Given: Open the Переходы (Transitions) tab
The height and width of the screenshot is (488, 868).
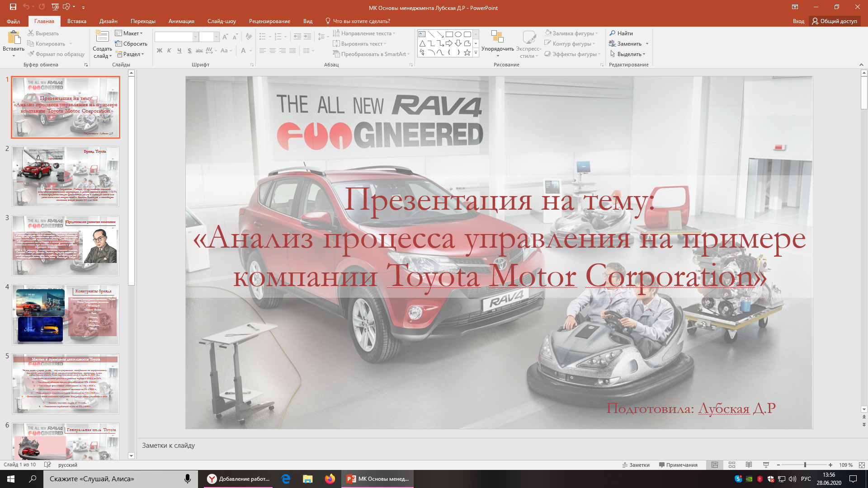Looking at the screenshot, I should click(143, 21).
